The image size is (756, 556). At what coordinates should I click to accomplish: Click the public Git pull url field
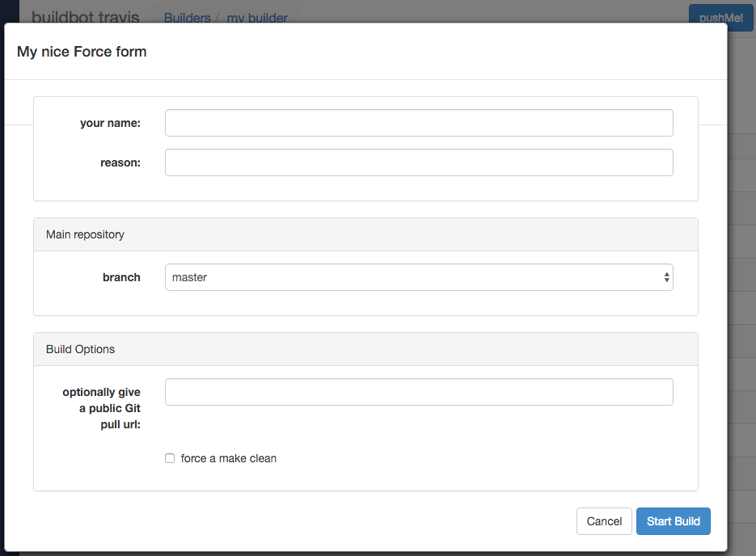[419, 392]
